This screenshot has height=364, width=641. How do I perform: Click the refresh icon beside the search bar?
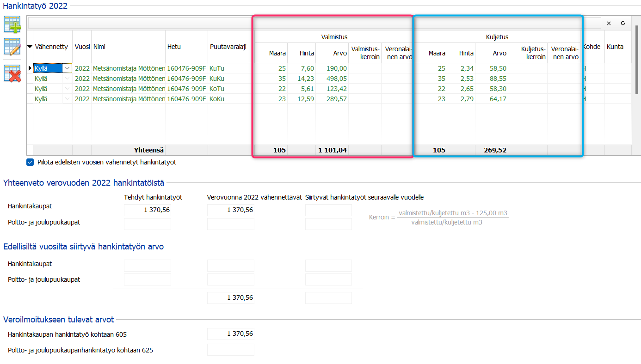coord(623,23)
